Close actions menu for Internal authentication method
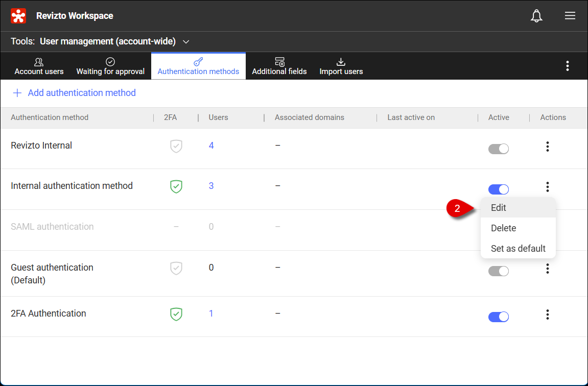The image size is (588, 386). [x=548, y=187]
